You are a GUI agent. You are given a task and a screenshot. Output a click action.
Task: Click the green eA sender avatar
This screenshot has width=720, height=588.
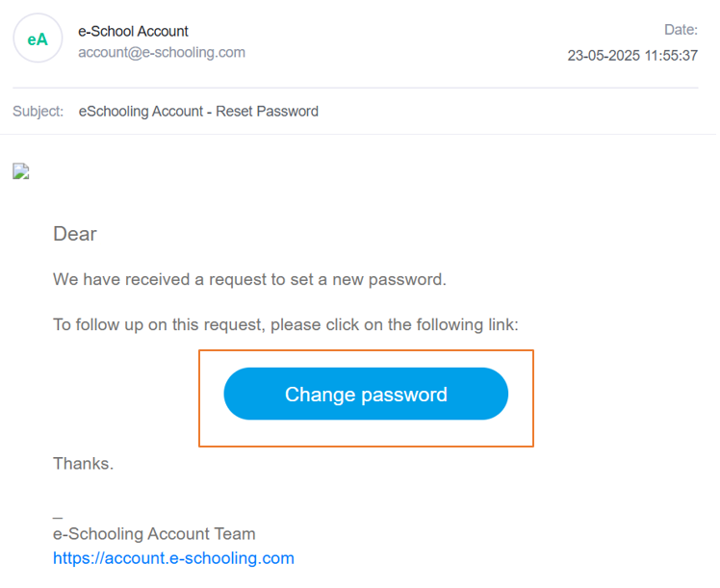(x=38, y=38)
